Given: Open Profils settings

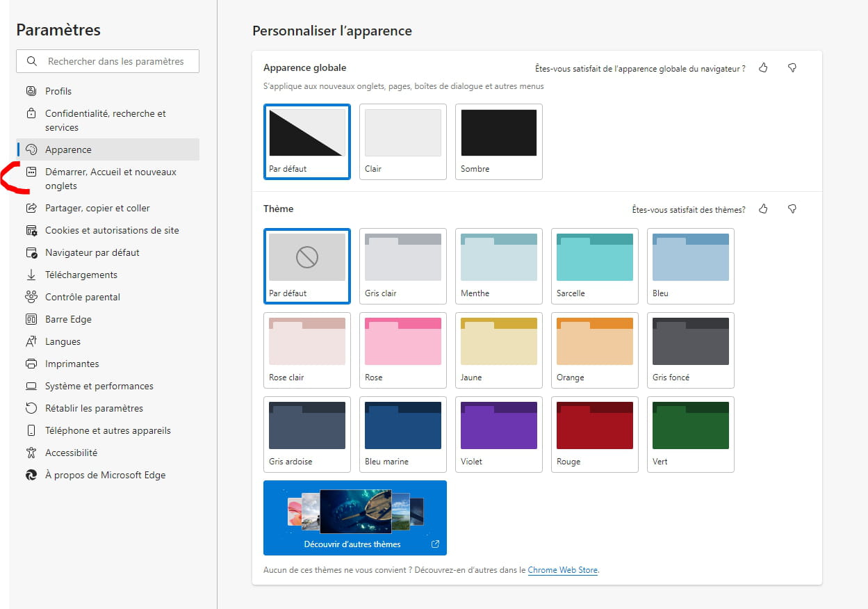Looking at the screenshot, I should 108,91.
